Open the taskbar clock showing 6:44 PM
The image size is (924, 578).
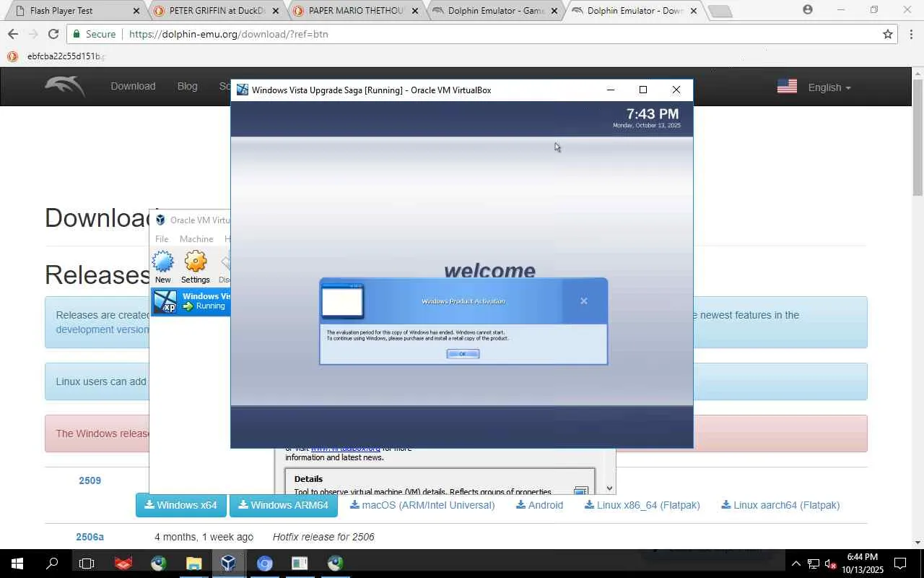[862, 564]
